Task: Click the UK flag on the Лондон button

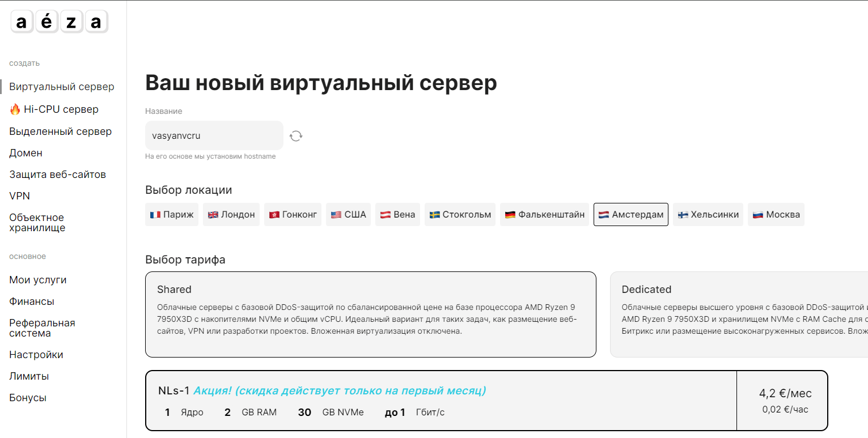Action: 211,214
